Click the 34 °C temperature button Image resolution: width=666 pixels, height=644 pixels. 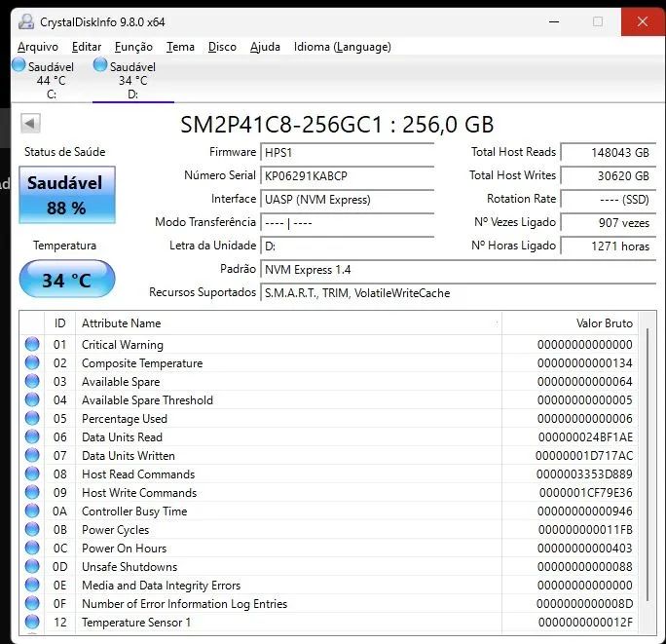(67, 279)
